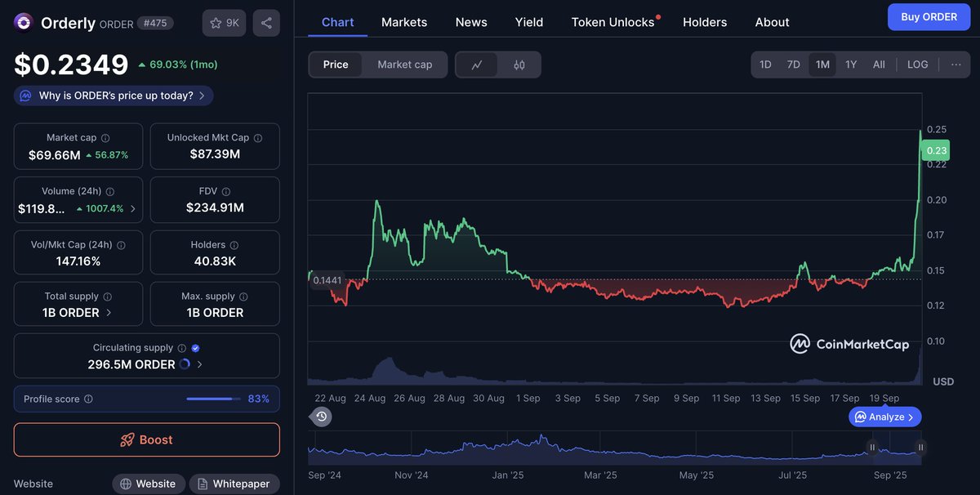Click the info icon beside Max. supply

pyautogui.click(x=243, y=297)
